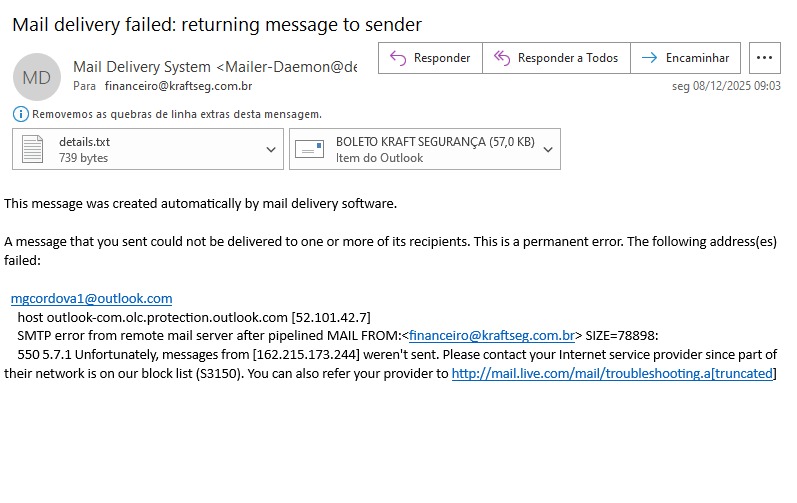Click the financeiro@kraftseg.com.br link in body

tap(492, 336)
